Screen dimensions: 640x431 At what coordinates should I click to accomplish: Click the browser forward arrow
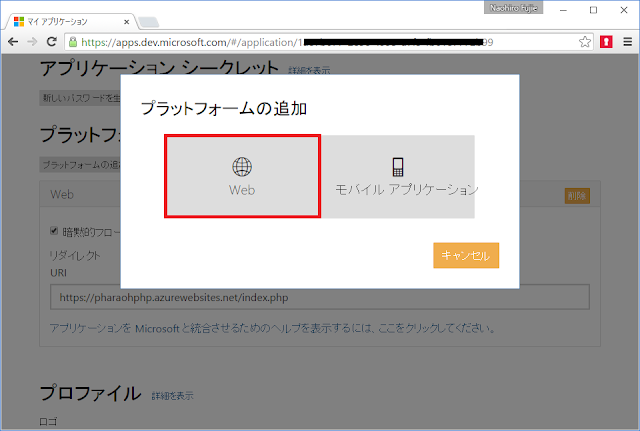(32, 42)
